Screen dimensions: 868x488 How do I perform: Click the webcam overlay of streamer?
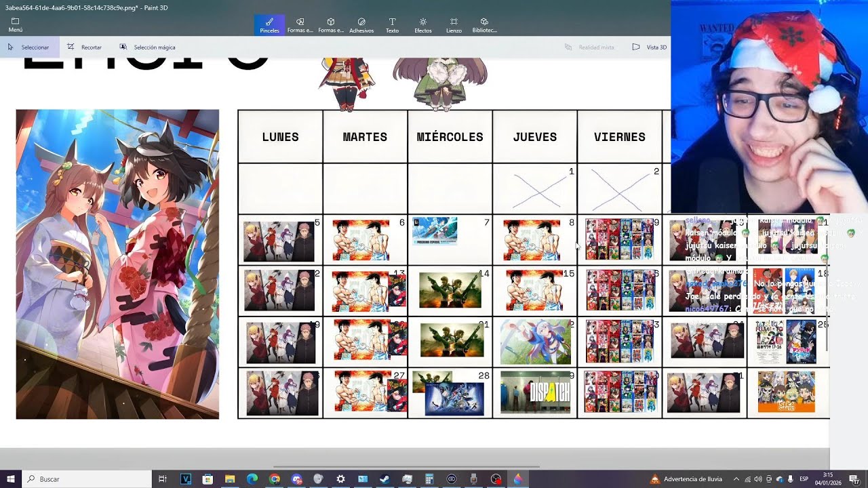click(x=769, y=107)
